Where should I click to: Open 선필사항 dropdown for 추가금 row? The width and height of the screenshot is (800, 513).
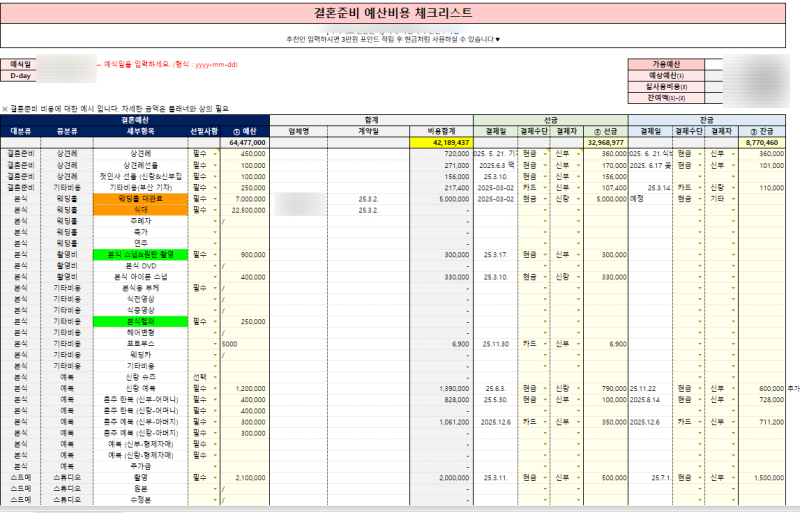click(215, 467)
